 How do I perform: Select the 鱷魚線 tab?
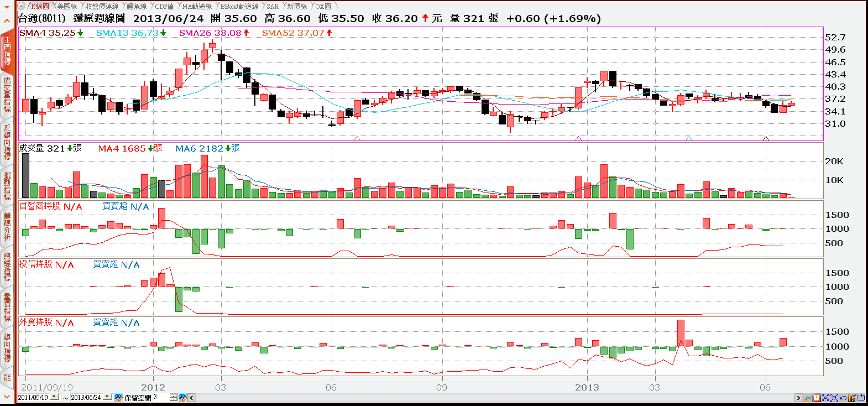tap(137, 6)
